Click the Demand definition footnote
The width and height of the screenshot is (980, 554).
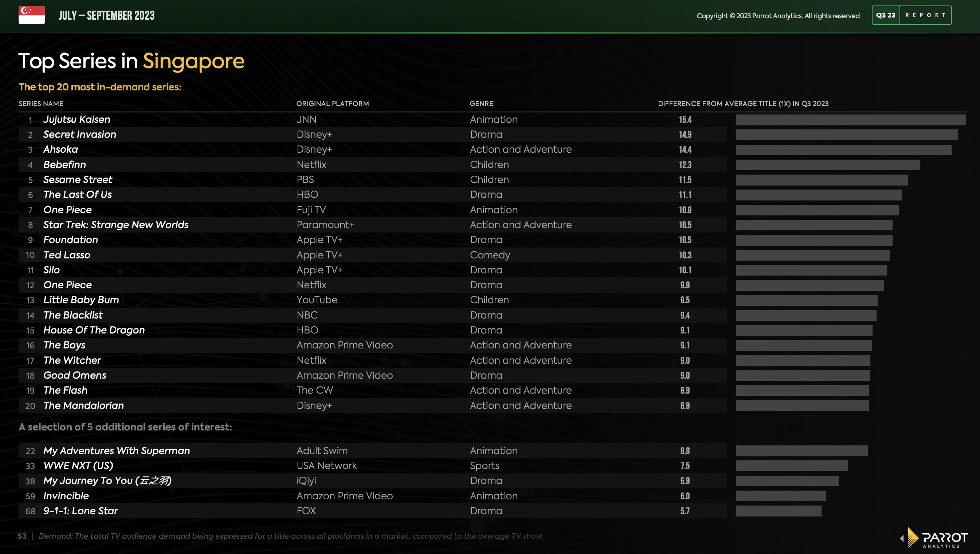[291, 536]
